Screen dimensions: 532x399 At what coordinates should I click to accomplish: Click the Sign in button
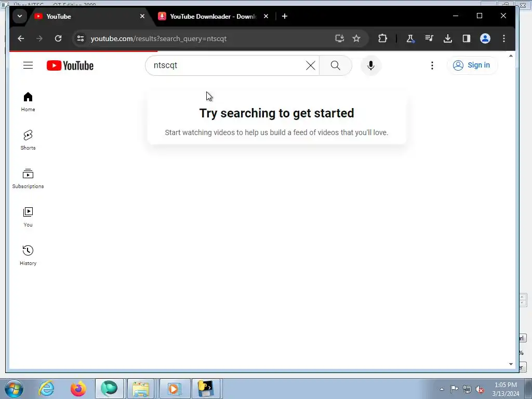(x=472, y=65)
